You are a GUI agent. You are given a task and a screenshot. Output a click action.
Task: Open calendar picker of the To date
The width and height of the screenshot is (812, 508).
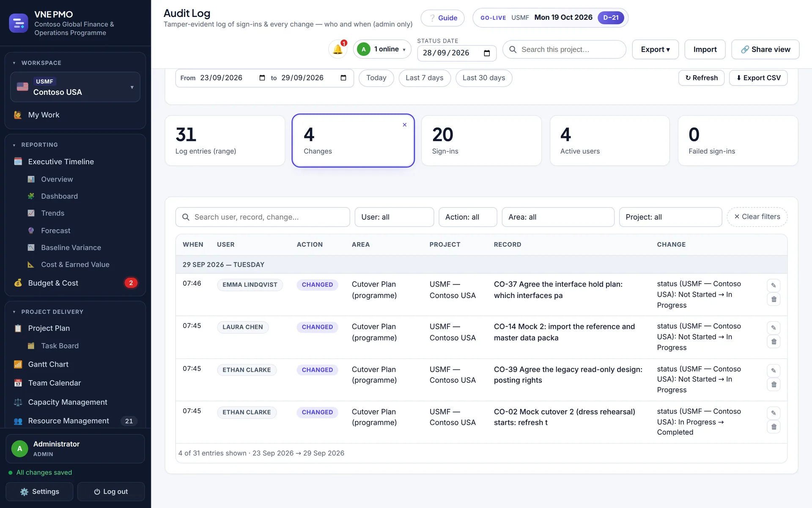point(343,78)
